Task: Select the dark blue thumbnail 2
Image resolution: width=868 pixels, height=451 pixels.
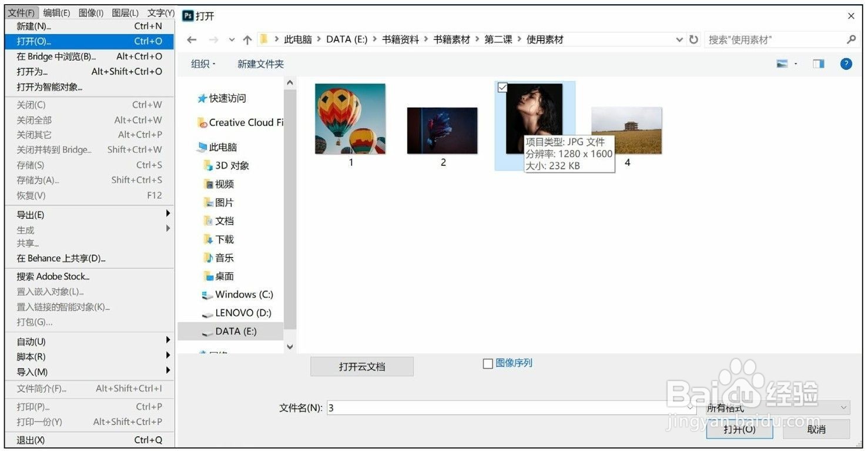Action: tap(443, 131)
